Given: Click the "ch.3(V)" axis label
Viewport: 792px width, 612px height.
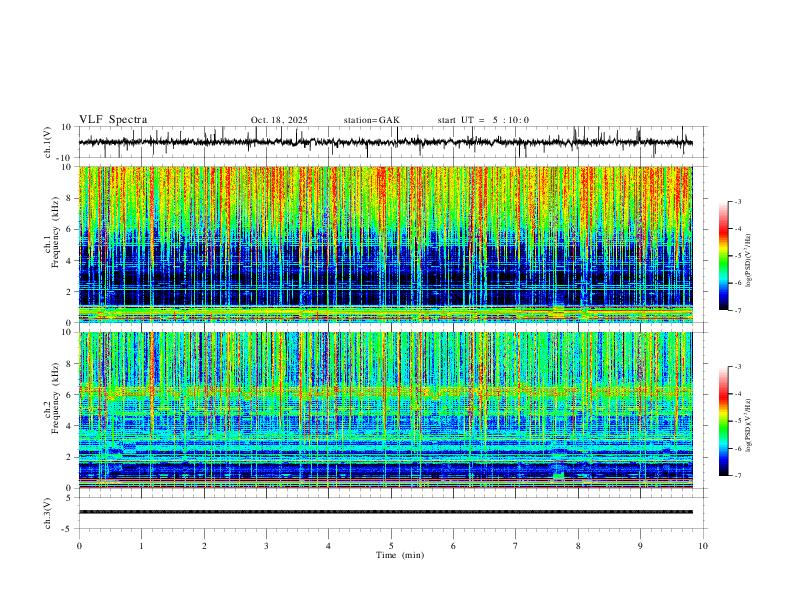Looking at the screenshot, I should point(48,513).
